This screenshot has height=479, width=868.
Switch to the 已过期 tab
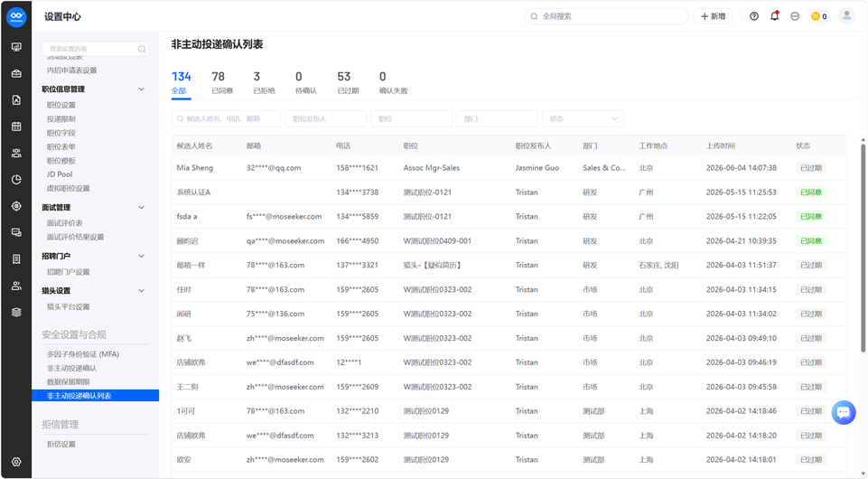tap(348, 82)
